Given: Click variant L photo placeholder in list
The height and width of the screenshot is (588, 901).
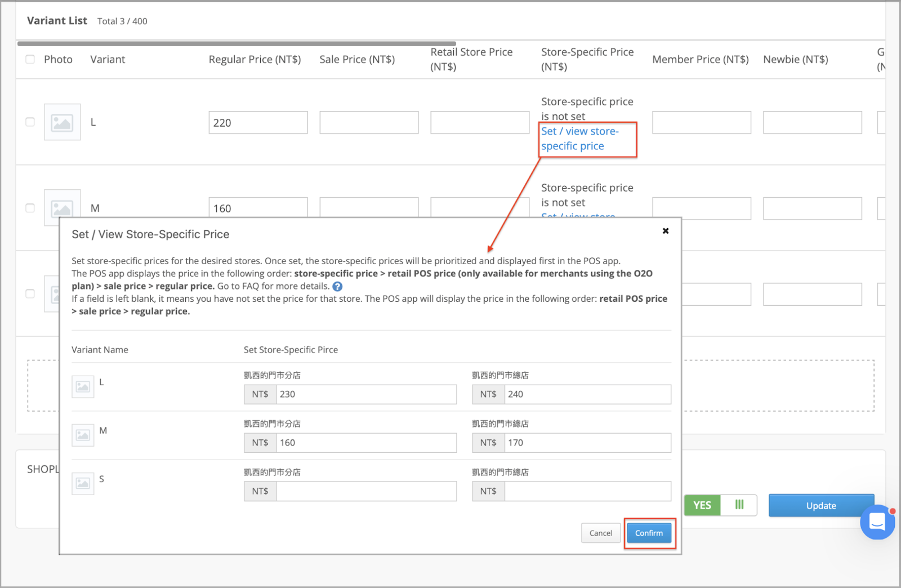Looking at the screenshot, I should [62, 122].
